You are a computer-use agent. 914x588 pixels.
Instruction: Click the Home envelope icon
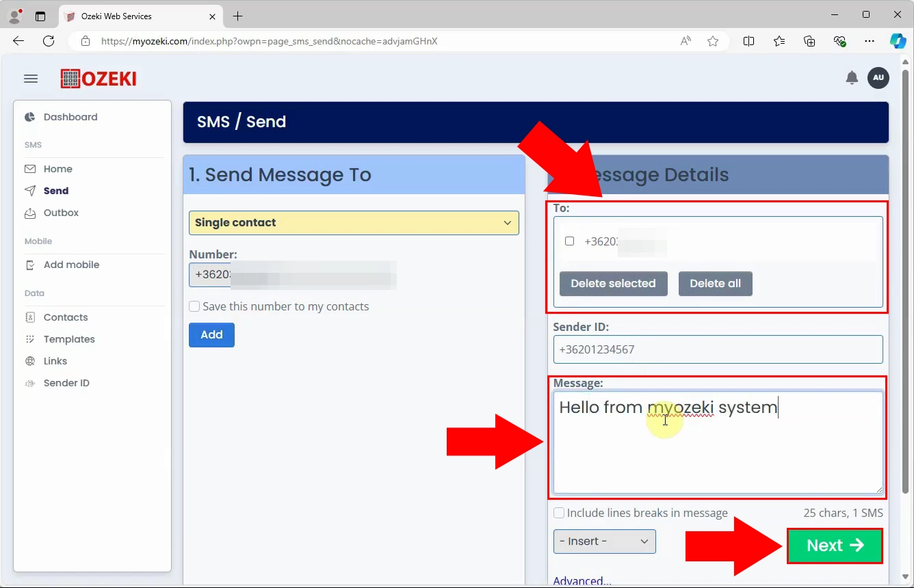(x=30, y=169)
